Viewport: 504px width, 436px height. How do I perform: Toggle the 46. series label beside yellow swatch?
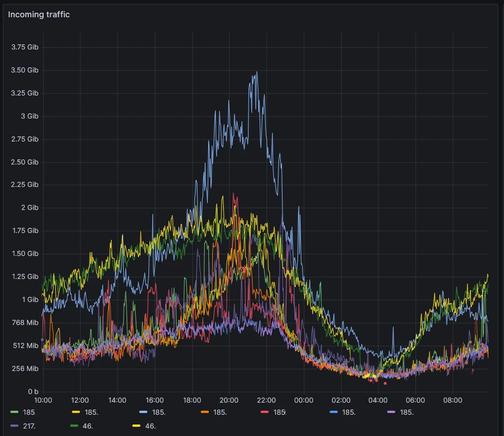click(150, 426)
